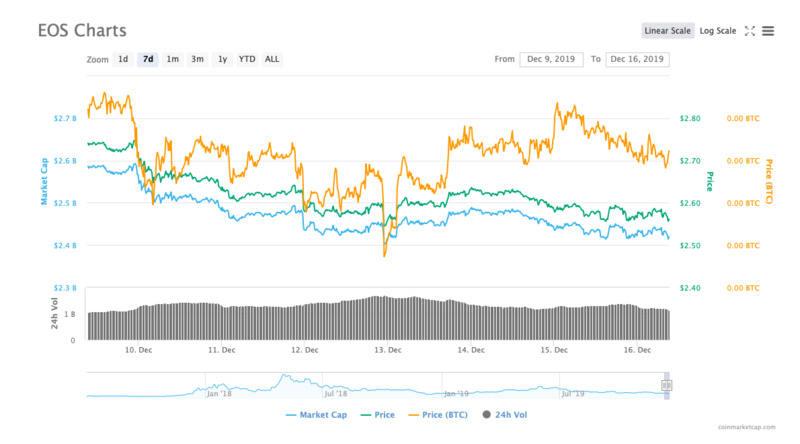Click the 13. Dec x-axis label
The width and height of the screenshot is (800, 444).
tap(388, 350)
